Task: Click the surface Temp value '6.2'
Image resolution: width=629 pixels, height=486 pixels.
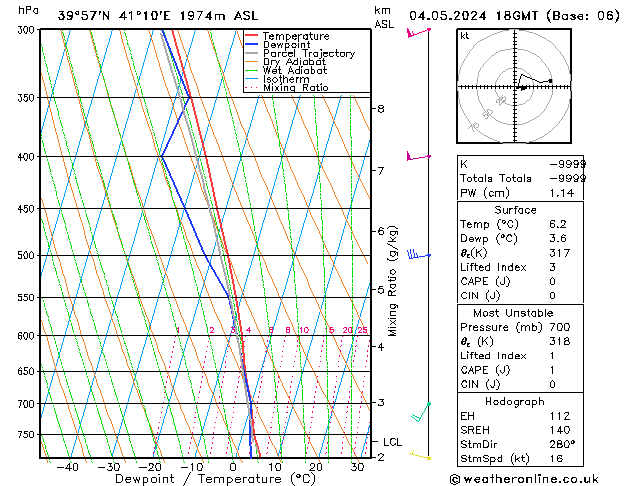Action: [x=558, y=224]
